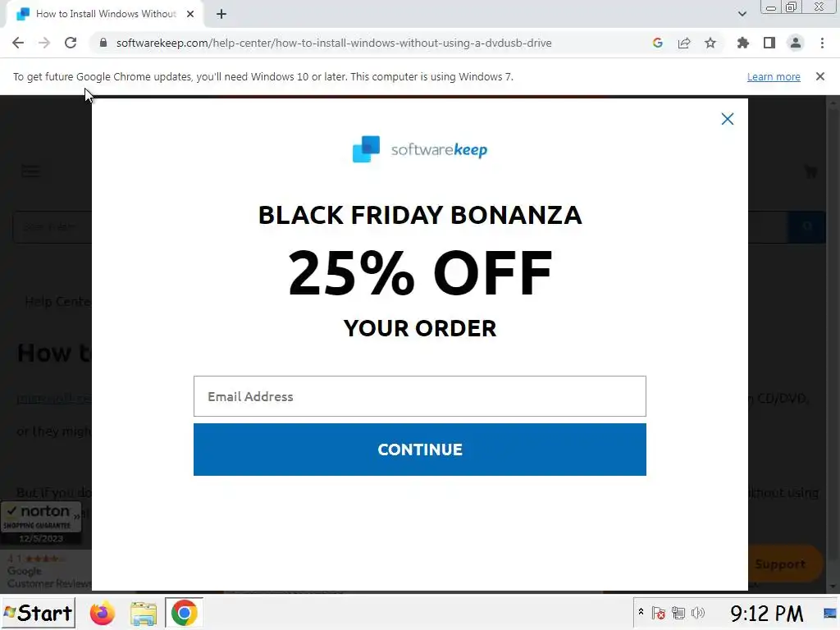This screenshot has width=840, height=630.
Task: Open the Chrome three-dot menu
Action: [x=822, y=43]
